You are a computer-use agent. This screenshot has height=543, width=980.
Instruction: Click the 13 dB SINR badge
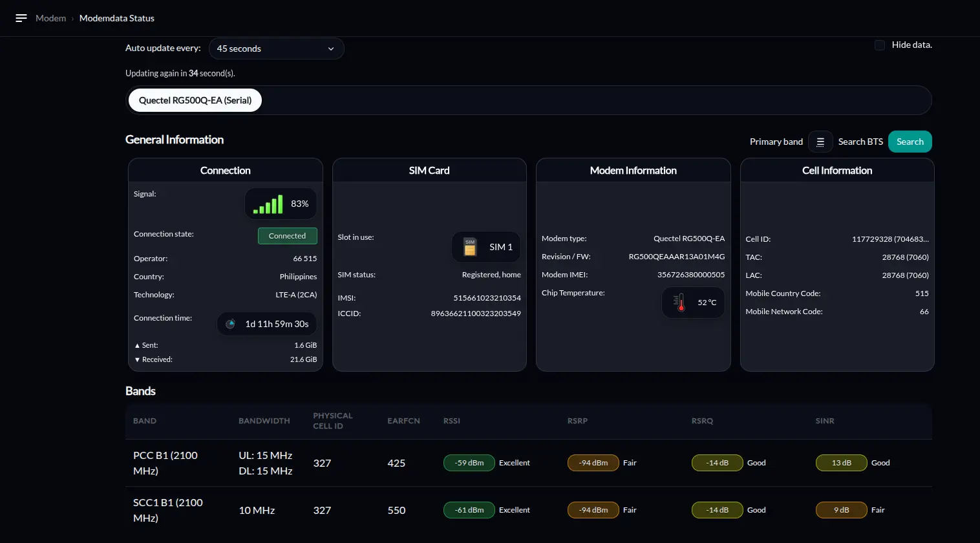click(842, 463)
